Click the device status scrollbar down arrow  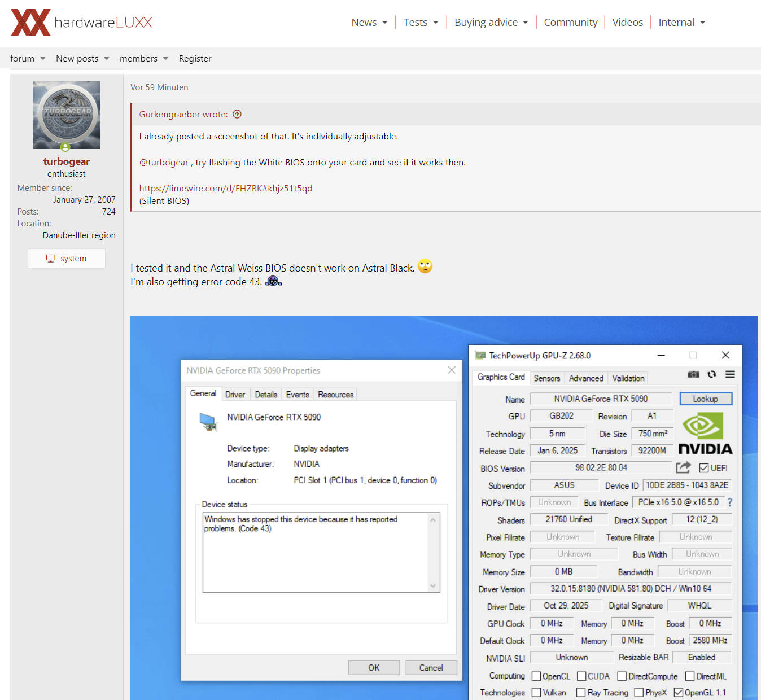point(433,586)
